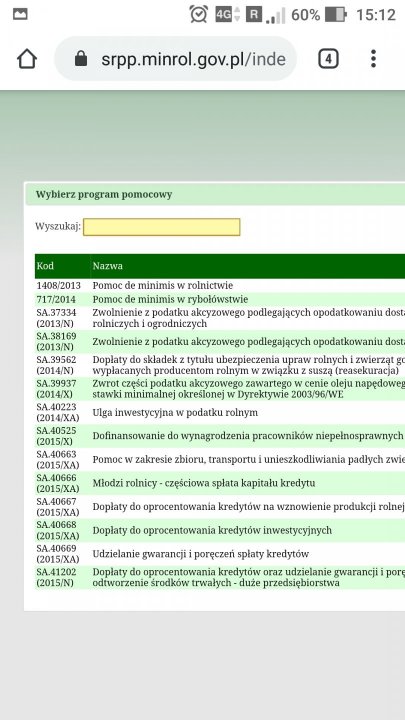Open the tab switcher showing 4 tabs
This screenshot has height=720, width=405.
click(x=328, y=59)
